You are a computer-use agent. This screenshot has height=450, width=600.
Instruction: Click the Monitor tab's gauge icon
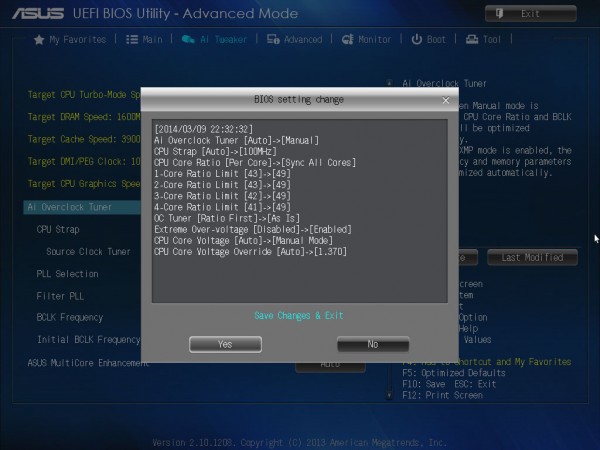pyautogui.click(x=347, y=39)
